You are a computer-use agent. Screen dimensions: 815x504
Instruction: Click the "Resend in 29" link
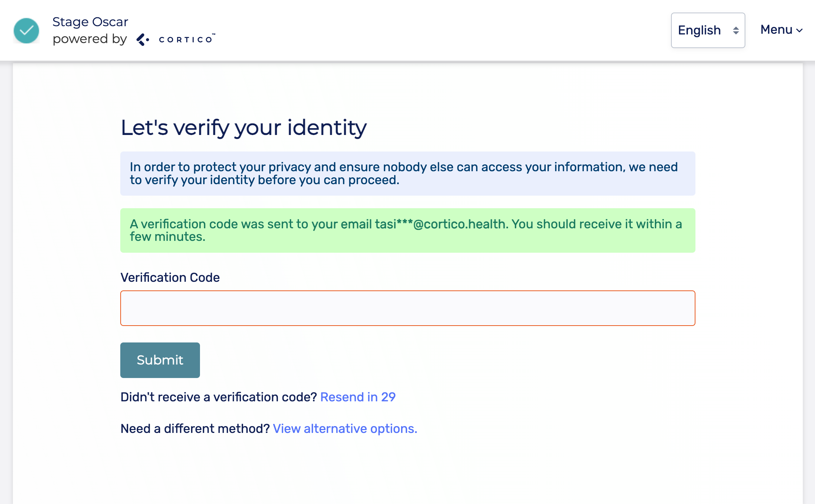pos(358,397)
